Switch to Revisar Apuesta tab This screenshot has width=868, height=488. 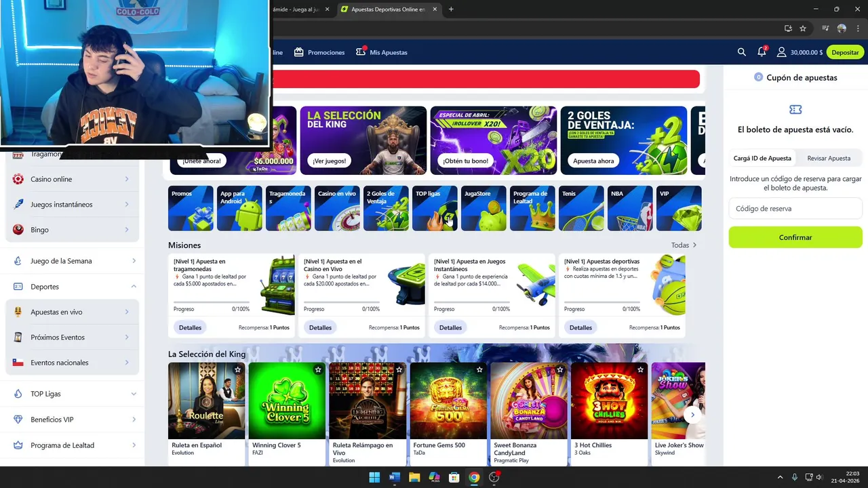point(829,158)
